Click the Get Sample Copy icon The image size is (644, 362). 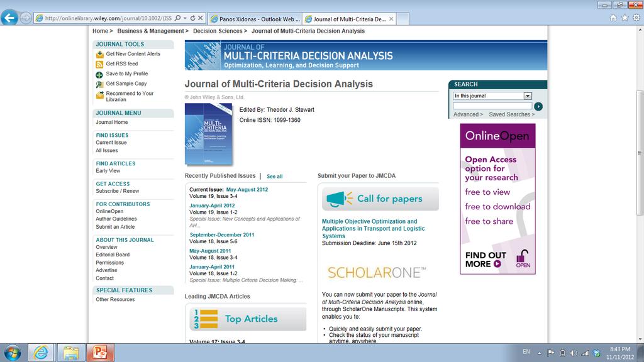(99, 85)
